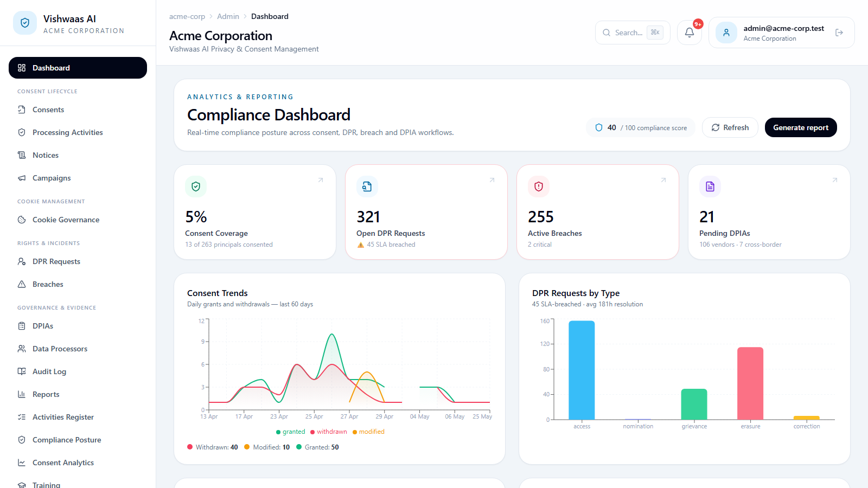Open the Training sidebar item
The height and width of the screenshot is (488, 868).
78,484
